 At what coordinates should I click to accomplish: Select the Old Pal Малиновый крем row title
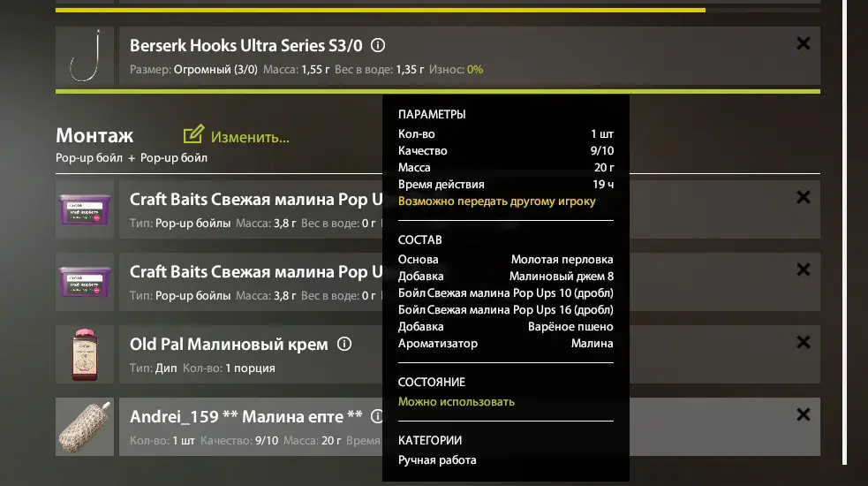(x=229, y=344)
